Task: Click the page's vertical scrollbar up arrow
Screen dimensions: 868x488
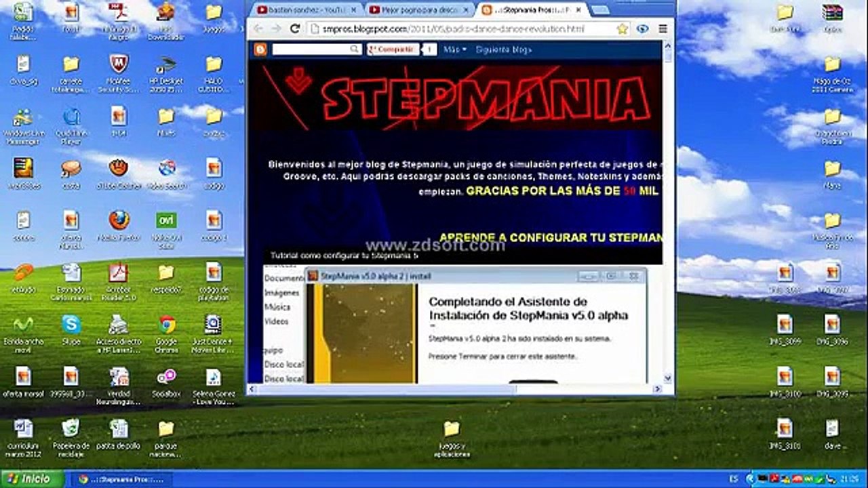Action: pyautogui.click(x=668, y=45)
